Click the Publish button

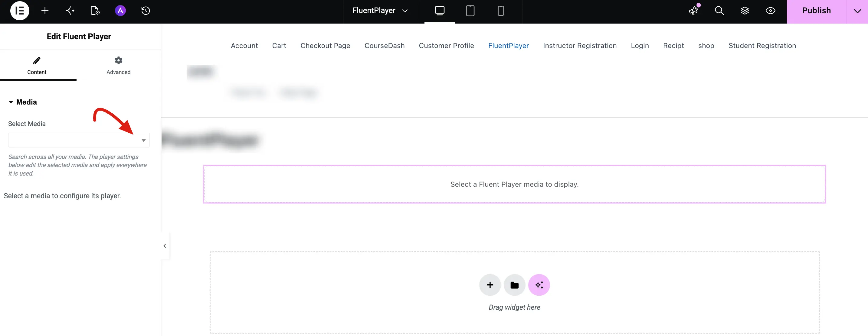click(x=816, y=11)
